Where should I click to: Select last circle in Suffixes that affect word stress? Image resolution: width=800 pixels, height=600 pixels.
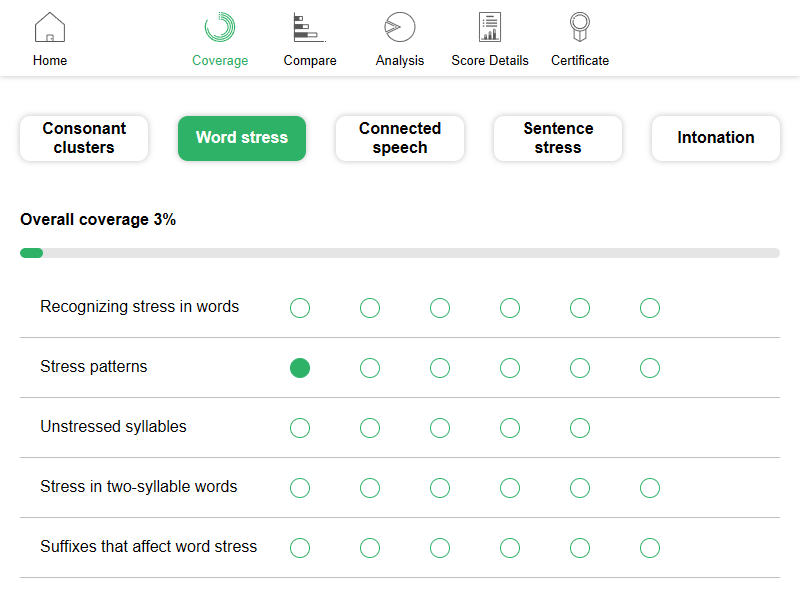click(650, 548)
